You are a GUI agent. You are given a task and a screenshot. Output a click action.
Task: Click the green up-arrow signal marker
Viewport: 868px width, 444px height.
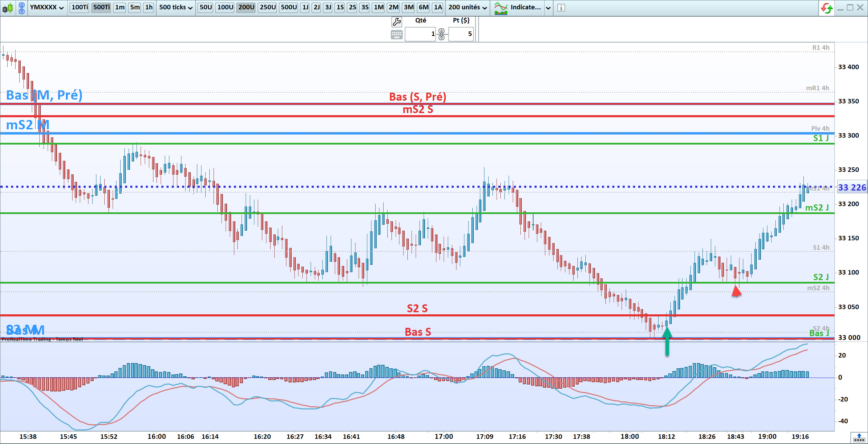pos(667,342)
